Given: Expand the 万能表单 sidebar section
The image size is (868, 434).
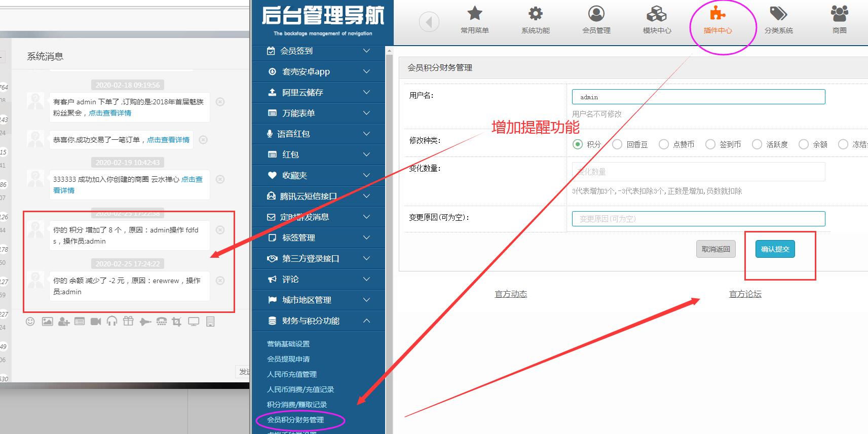Looking at the screenshot, I should [x=319, y=113].
